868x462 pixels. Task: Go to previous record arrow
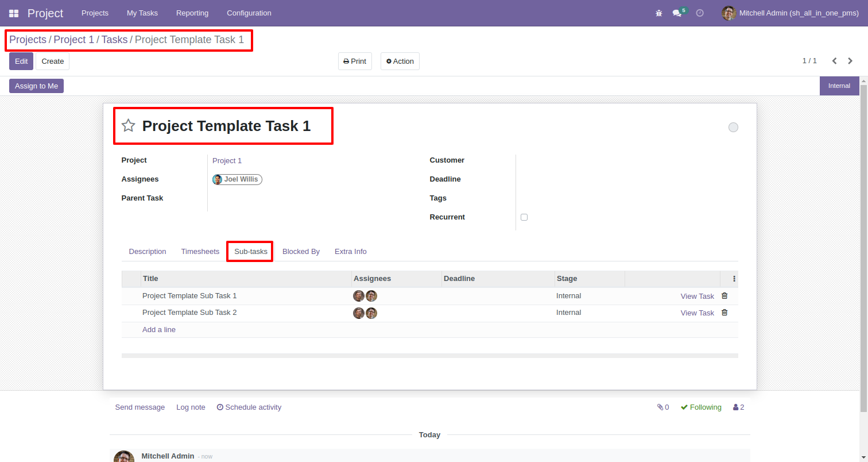point(835,61)
